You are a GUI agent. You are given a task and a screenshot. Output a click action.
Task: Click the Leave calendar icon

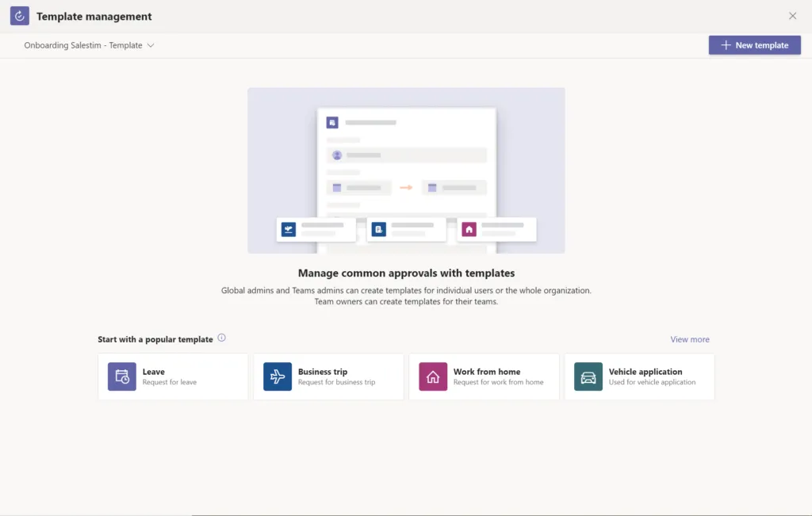(x=122, y=376)
